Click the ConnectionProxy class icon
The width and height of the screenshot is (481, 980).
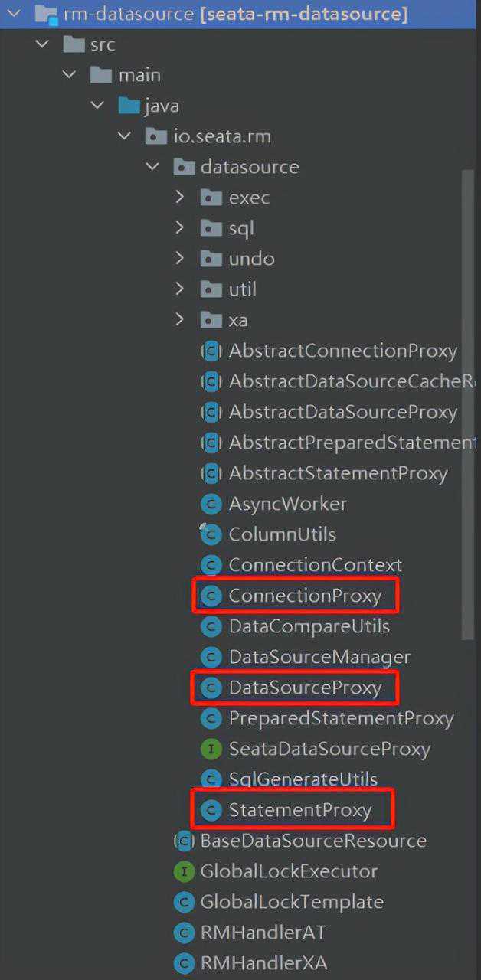click(211, 596)
